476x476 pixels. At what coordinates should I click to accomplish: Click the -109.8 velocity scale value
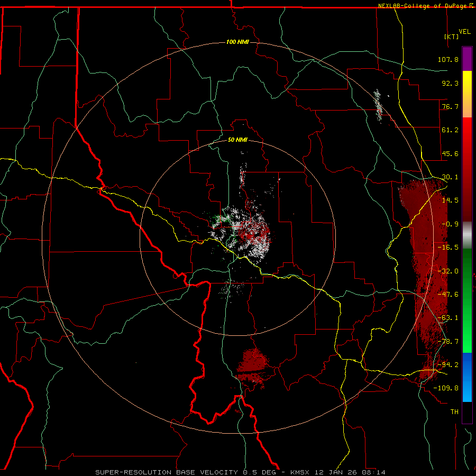[x=446, y=388]
